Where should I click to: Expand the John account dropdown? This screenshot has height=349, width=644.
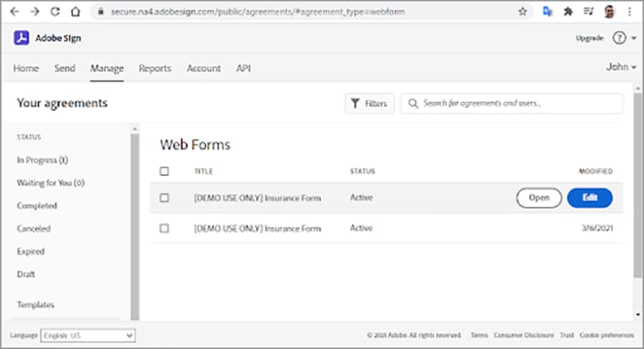click(621, 67)
